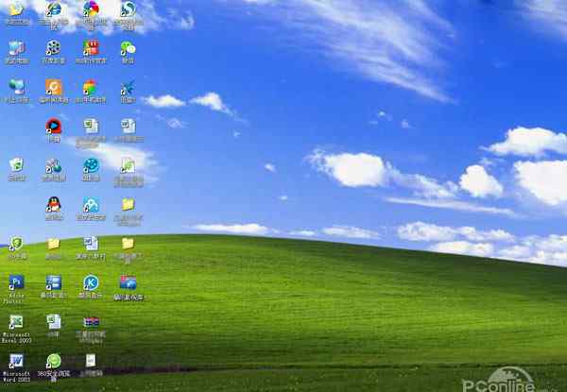Select the "Microsoft Excel 2003" label text
The height and width of the screenshot is (392, 567).
tap(17, 337)
